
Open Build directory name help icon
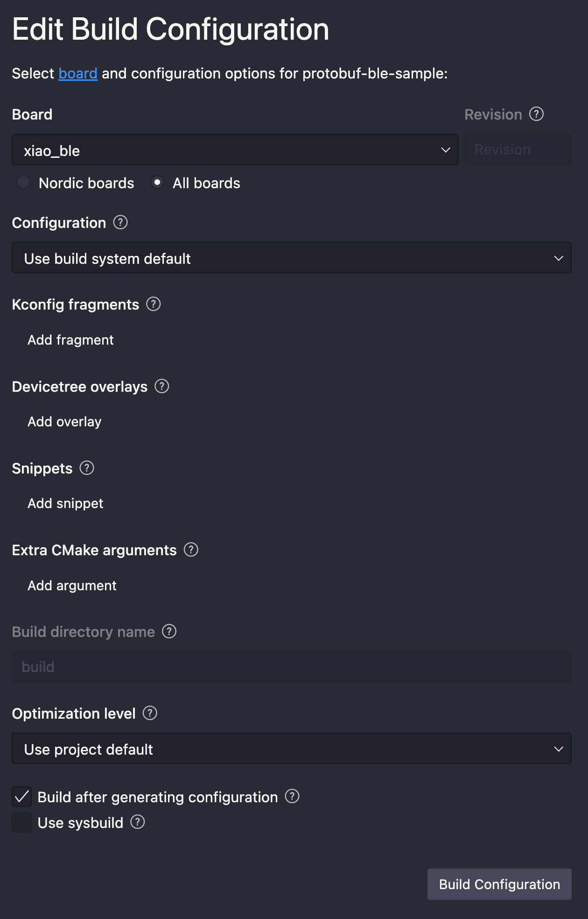[169, 632]
